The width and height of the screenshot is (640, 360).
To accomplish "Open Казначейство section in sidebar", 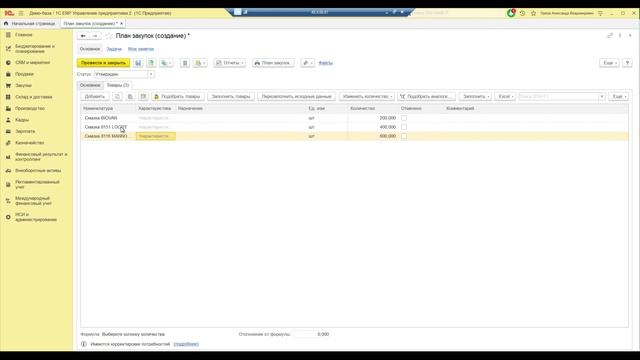I will tap(29, 143).
